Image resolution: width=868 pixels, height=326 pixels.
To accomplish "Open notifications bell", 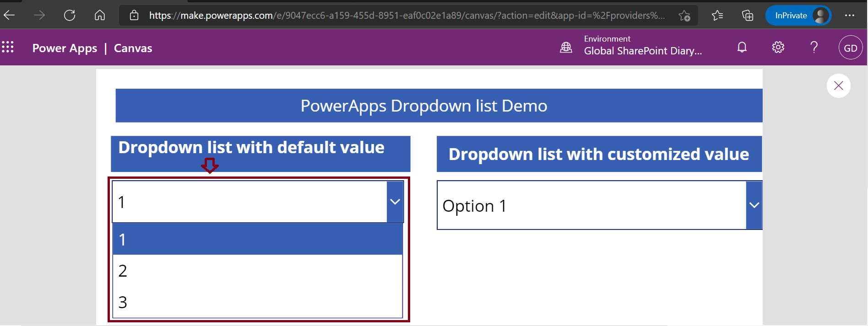I will (742, 47).
